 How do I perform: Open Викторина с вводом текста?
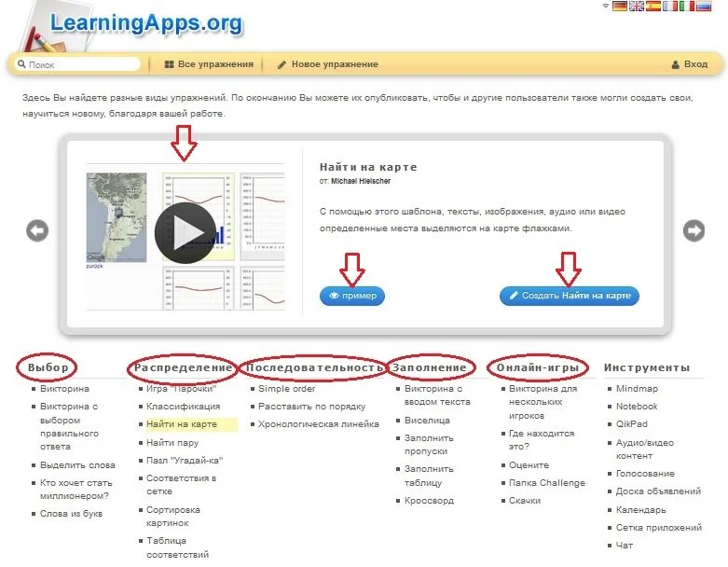(437, 395)
